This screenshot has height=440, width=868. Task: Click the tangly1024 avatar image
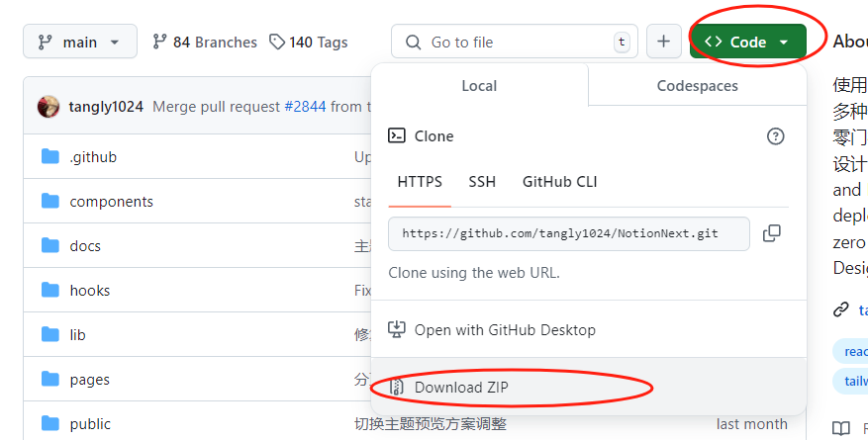pyautogui.click(x=48, y=106)
